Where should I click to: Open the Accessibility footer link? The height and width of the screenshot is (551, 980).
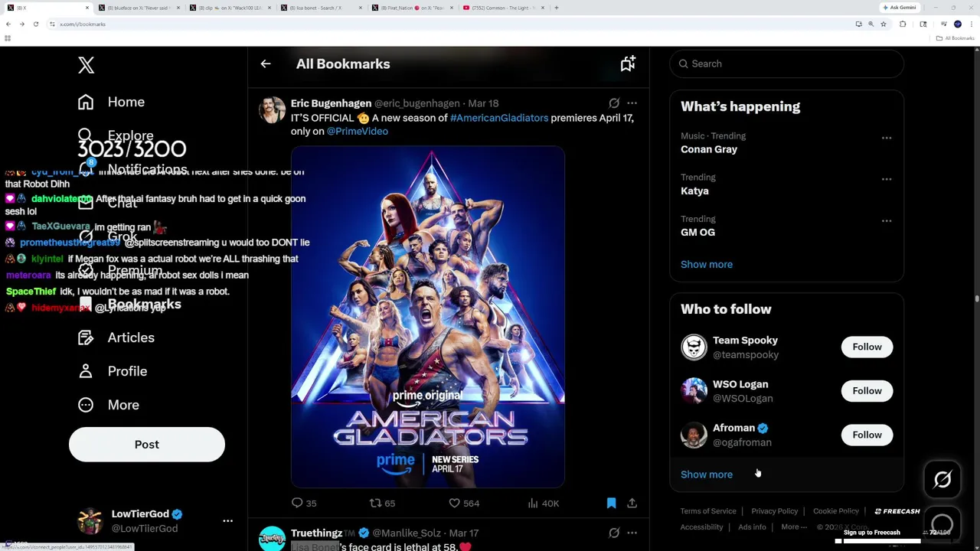coord(701,527)
